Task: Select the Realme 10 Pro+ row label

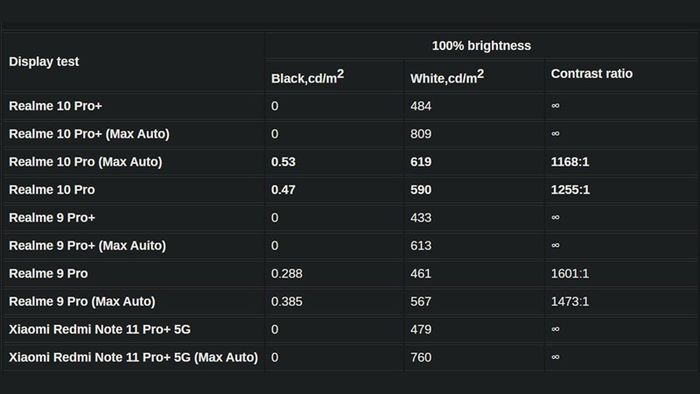Action: coord(55,106)
